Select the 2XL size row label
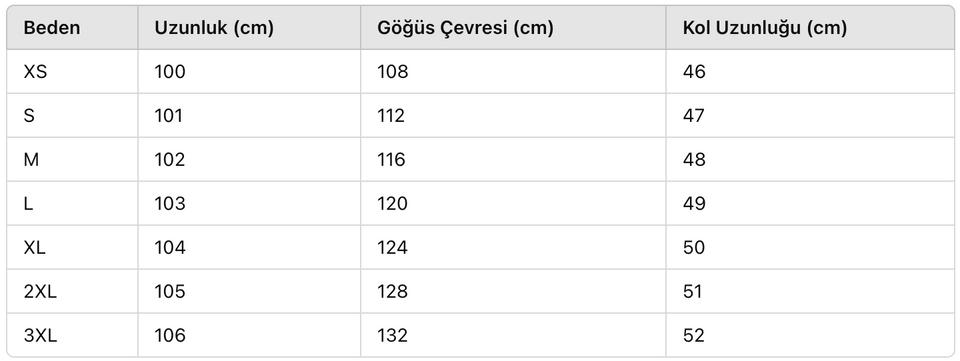960x361 pixels. 40,292
